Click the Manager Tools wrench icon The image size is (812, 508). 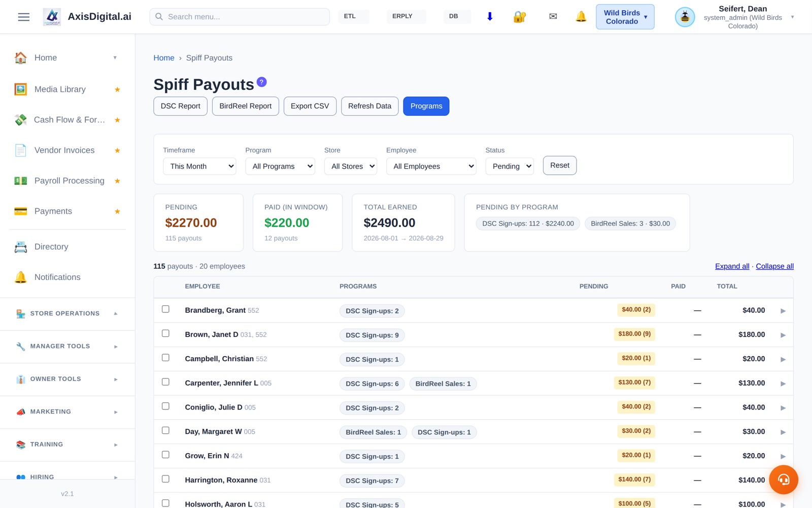[x=21, y=346]
